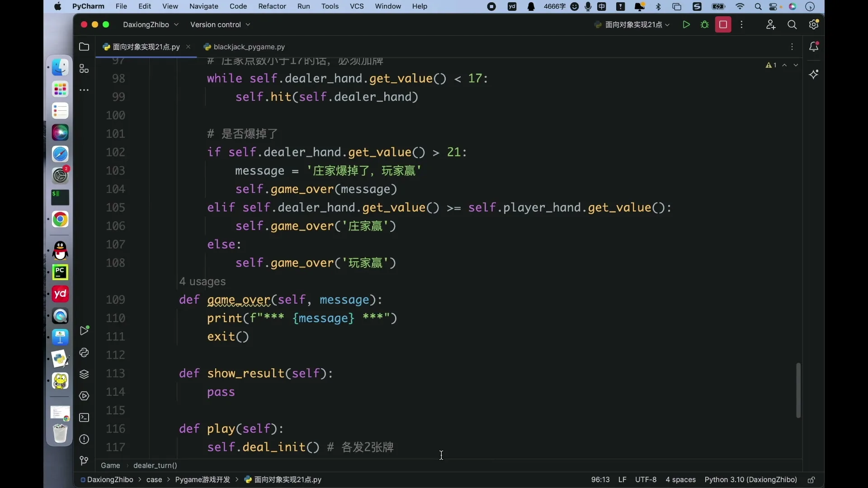Open the Structure tool window icon
Image resolution: width=868 pixels, height=488 pixels.
(84, 69)
